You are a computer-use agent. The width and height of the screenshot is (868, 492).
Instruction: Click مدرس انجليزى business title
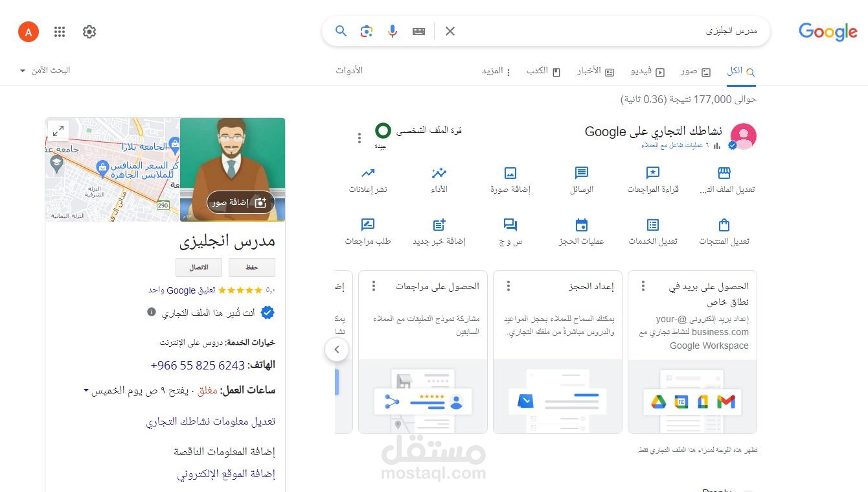[227, 241]
